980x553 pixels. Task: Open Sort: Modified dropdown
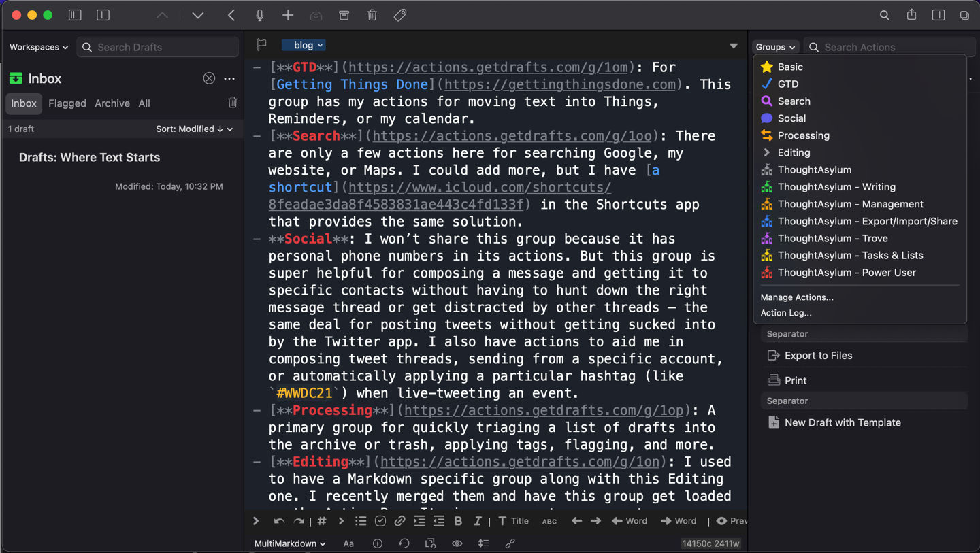coord(195,129)
